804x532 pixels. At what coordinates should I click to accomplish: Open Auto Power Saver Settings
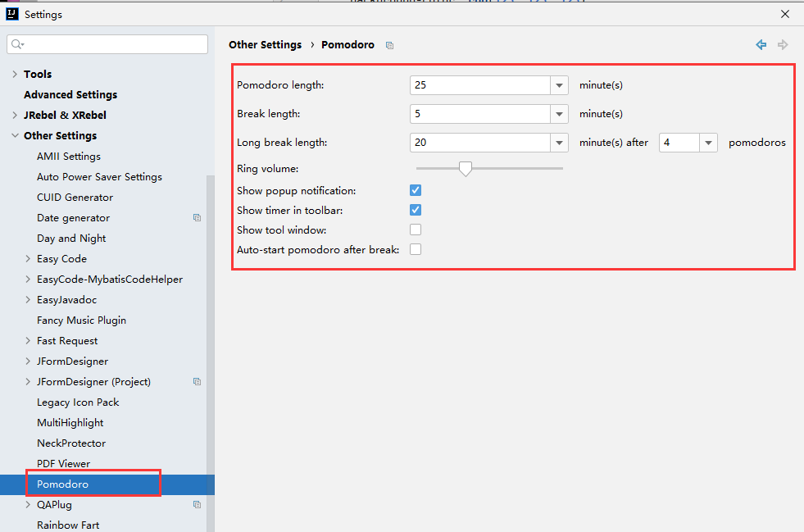point(99,176)
